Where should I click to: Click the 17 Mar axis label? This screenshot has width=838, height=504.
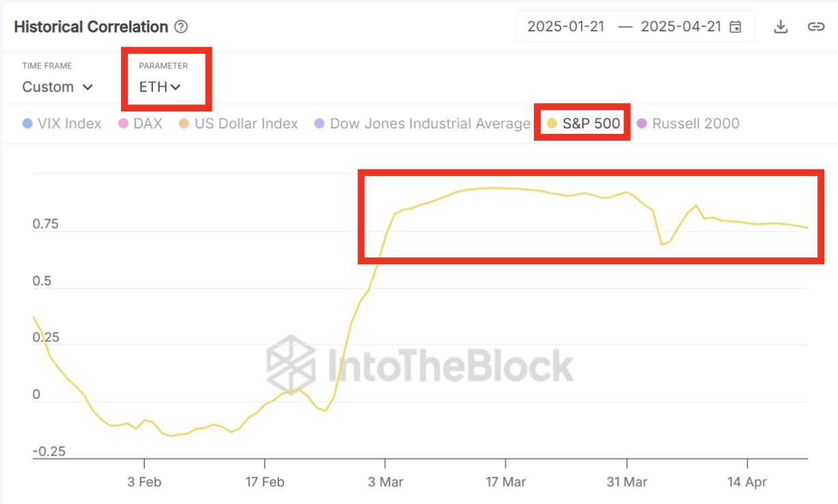(x=505, y=481)
